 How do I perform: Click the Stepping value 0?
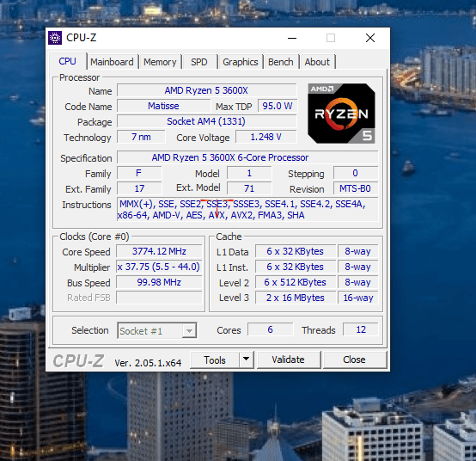pyautogui.click(x=356, y=173)
